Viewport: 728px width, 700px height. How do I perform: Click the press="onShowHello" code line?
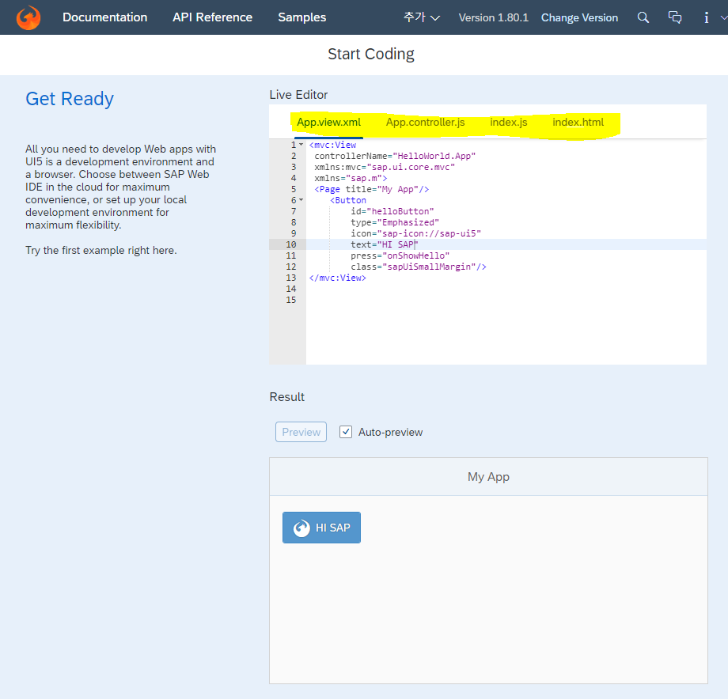pos(400,255)
